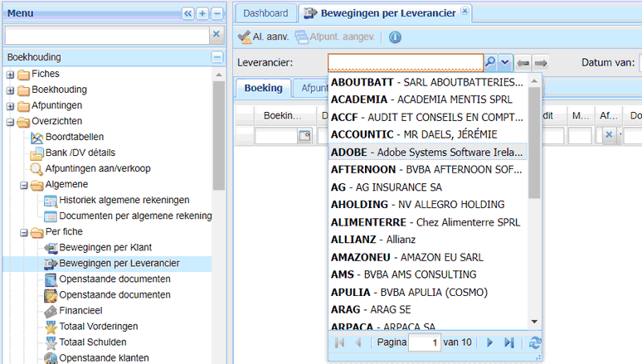The image size is (642, 364).
Task: Select AMS - BVBA AMS CONSULTING
Action: 427,274
